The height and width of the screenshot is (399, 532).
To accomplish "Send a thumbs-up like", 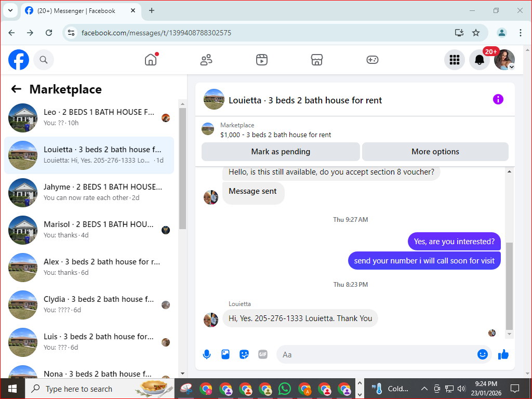I will (503, 354).
